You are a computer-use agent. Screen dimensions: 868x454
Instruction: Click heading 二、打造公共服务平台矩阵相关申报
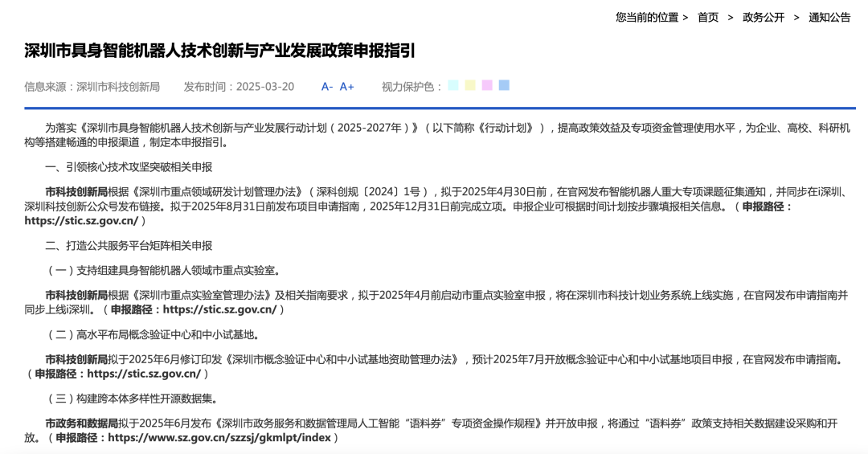(x=129, y=246)
